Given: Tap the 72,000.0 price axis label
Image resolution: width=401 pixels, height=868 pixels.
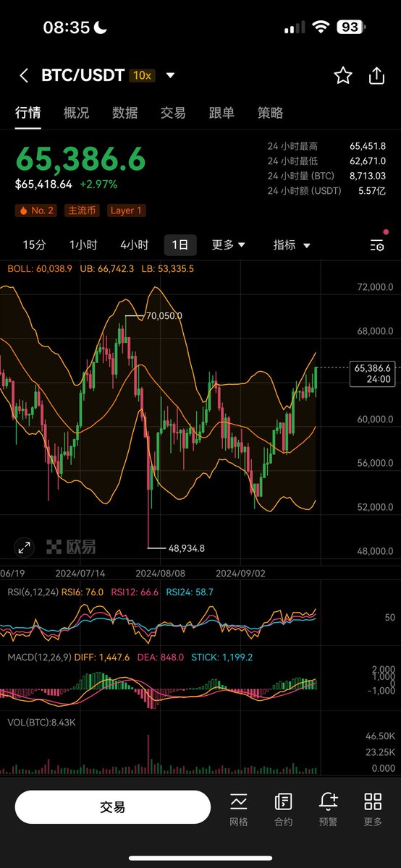Looking at the screenshot, I should coord(374,287).
